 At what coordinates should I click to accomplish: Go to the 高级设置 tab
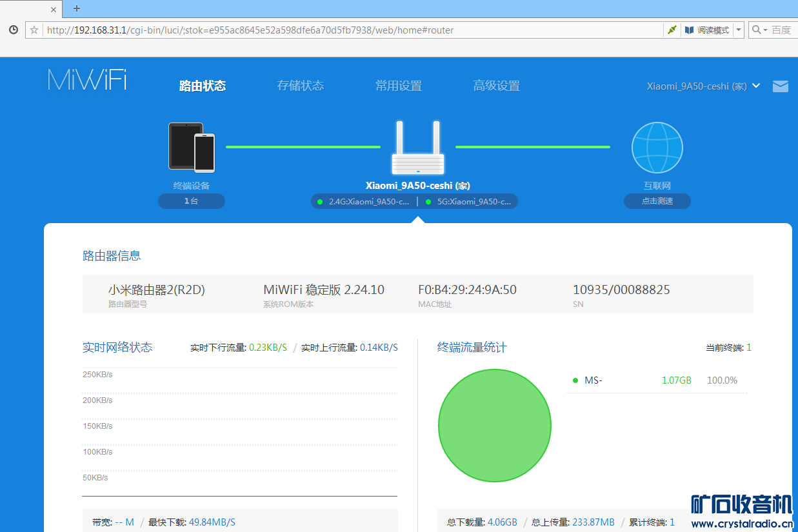(496, 86)
